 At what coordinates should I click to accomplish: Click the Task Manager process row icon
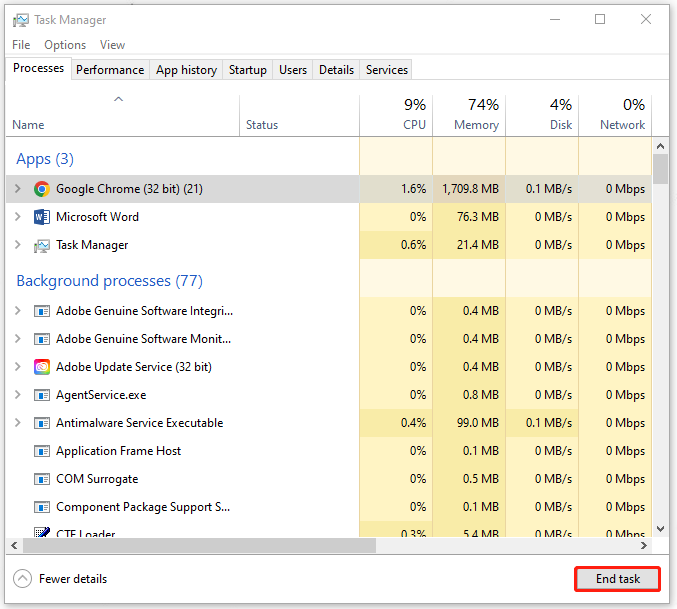(41, 245)
